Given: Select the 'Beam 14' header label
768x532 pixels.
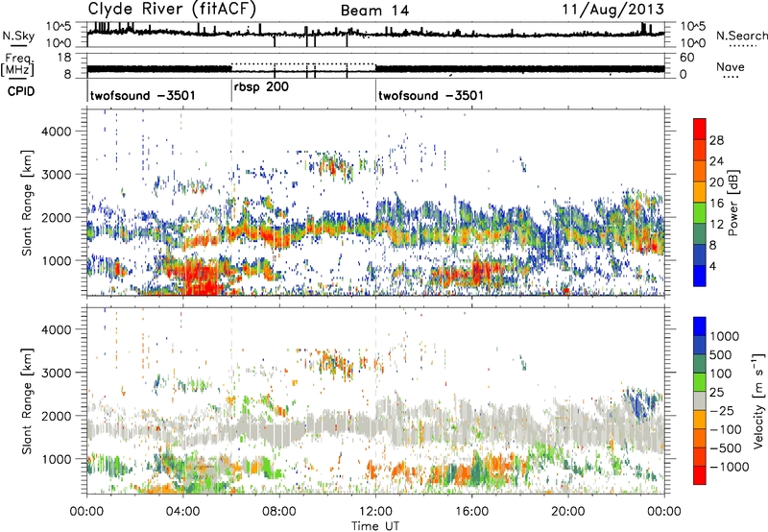Looking at the screenshot, I should pyautogui.click(x=374, y=11).
